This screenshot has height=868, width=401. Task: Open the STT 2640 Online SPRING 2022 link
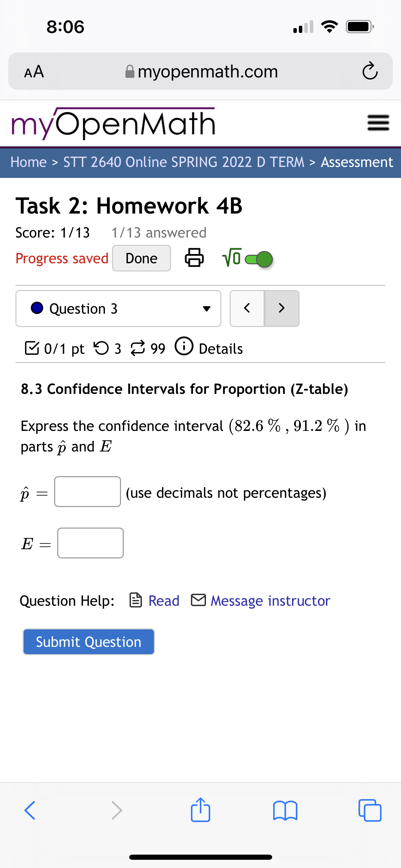184,162
